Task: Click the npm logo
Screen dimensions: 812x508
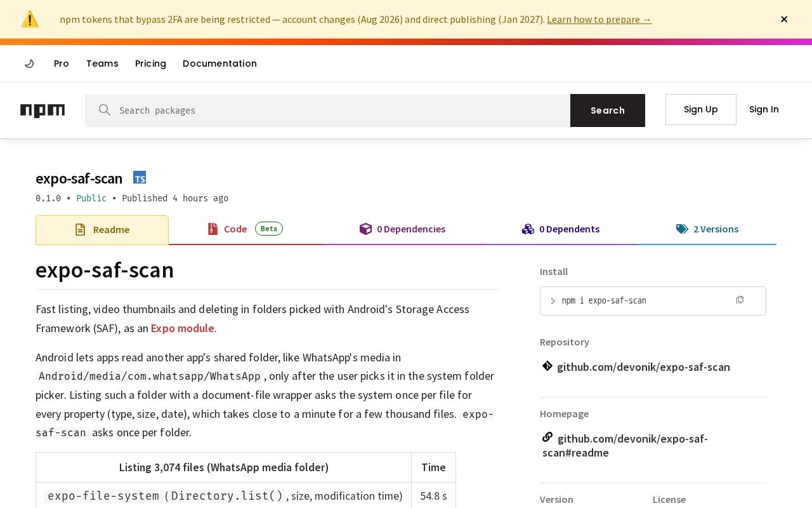Action: point(43,110)
